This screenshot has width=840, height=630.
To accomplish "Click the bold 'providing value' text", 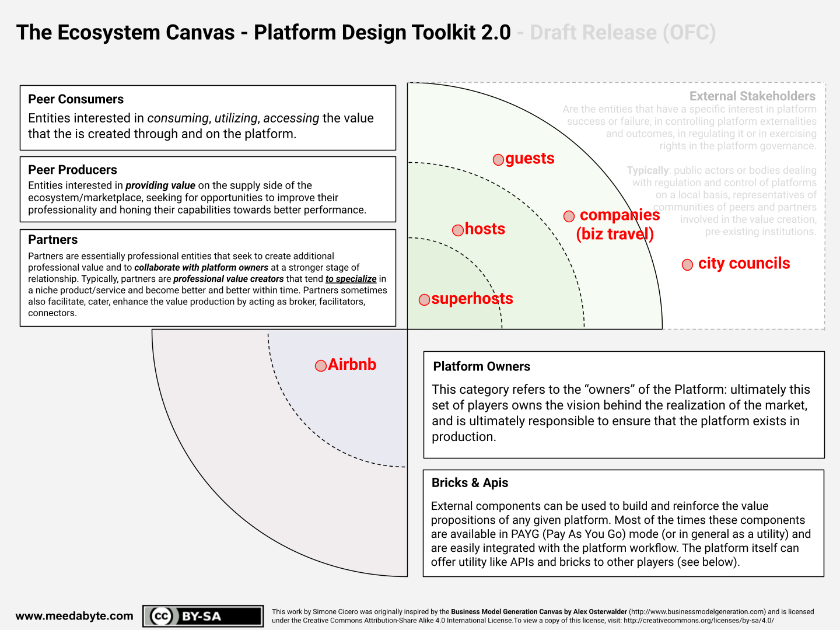I will pyautogui.click(x=160, y=185).
